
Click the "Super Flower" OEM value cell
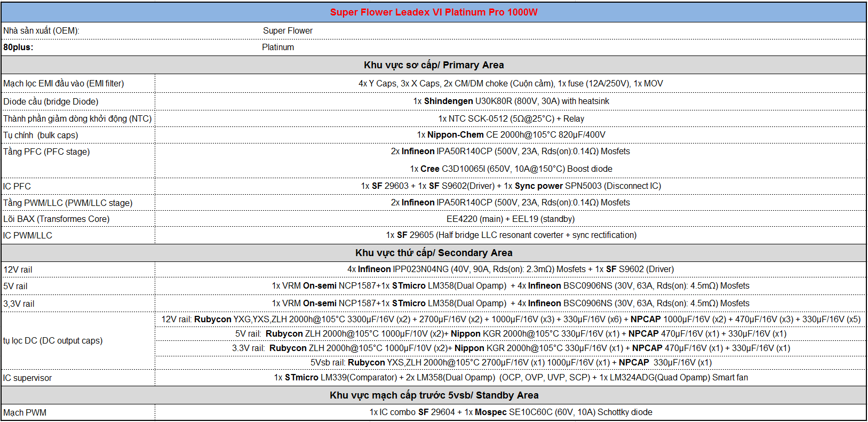[x=288, y=31]
